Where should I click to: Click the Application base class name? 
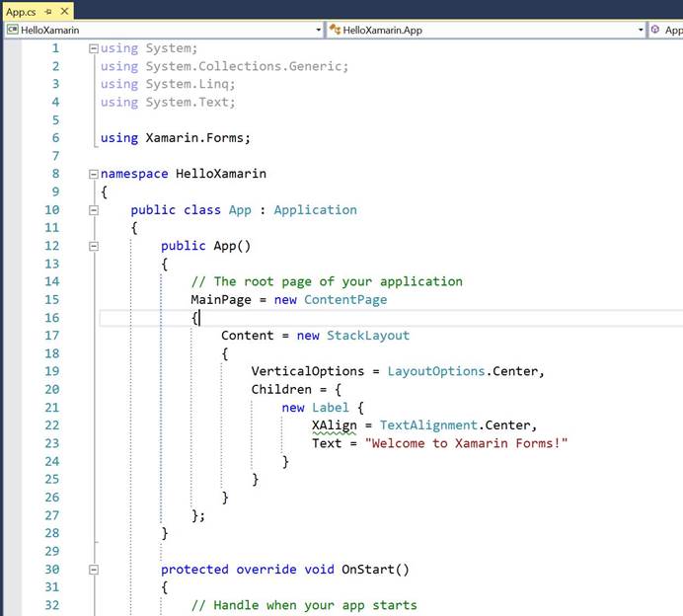[x=316, y=210]
